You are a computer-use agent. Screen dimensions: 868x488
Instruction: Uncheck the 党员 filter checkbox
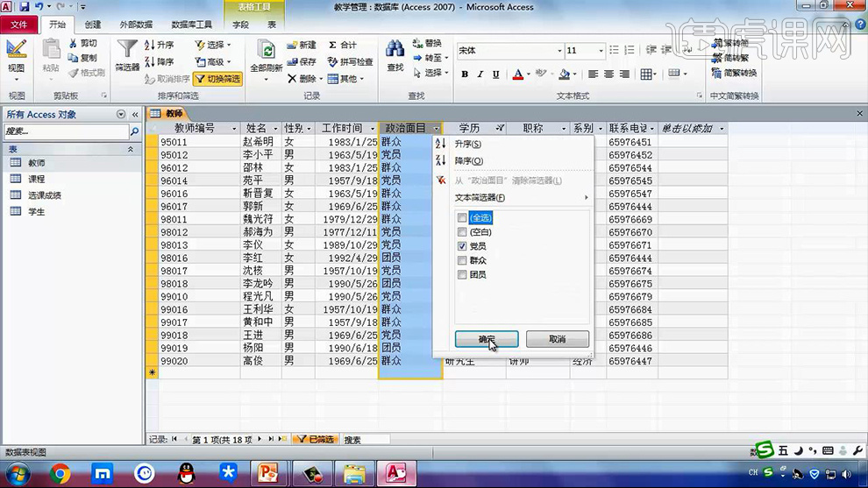462,246
